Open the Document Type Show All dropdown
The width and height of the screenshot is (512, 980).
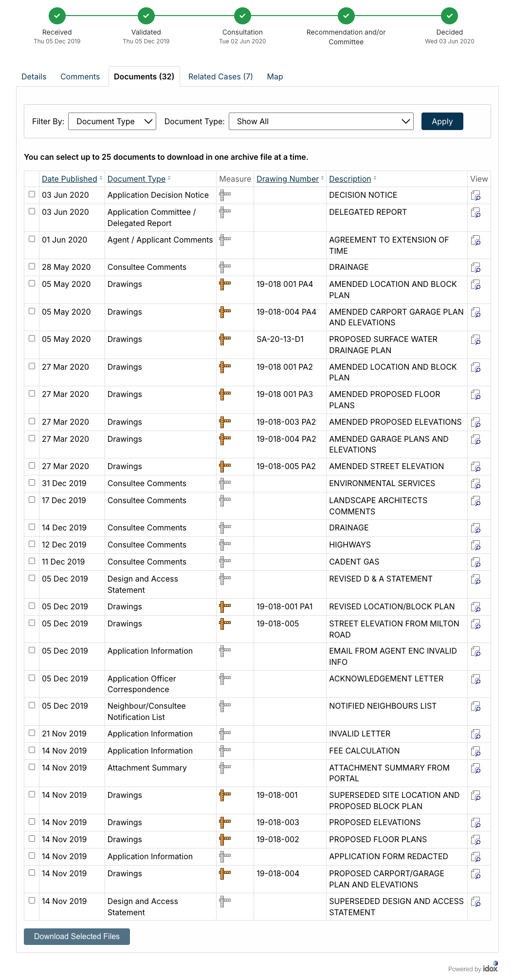[321, 121]
